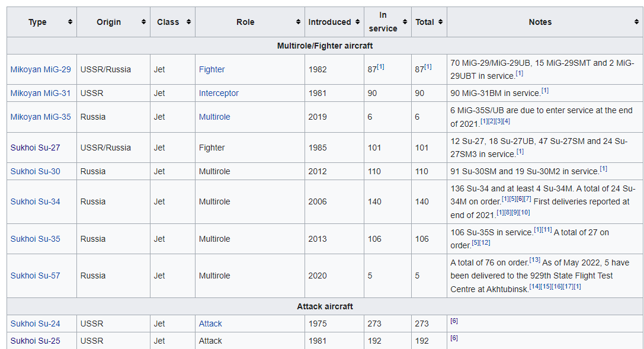Open citation [1] in Su-30 notes
644x349 pixels.
(603, 169)
